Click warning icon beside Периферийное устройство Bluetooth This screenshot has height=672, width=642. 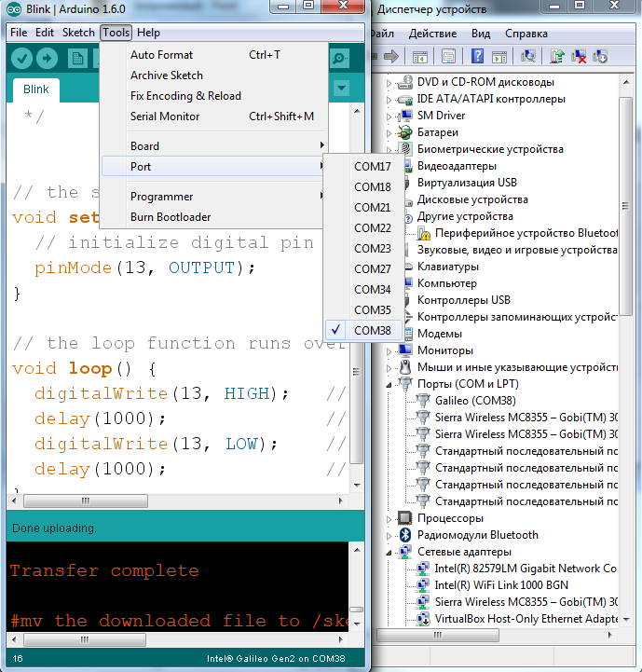424,234
